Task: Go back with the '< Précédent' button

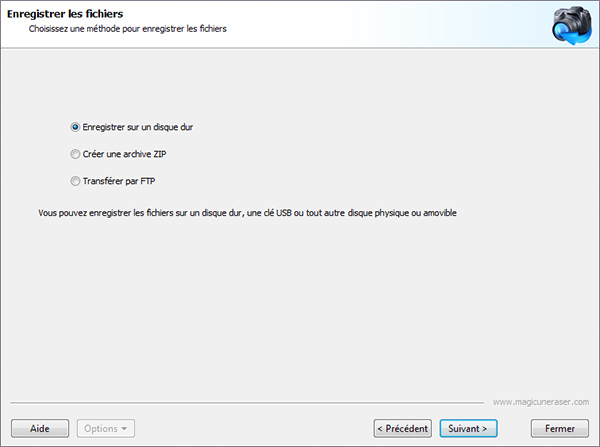Action: coord(403,428)
